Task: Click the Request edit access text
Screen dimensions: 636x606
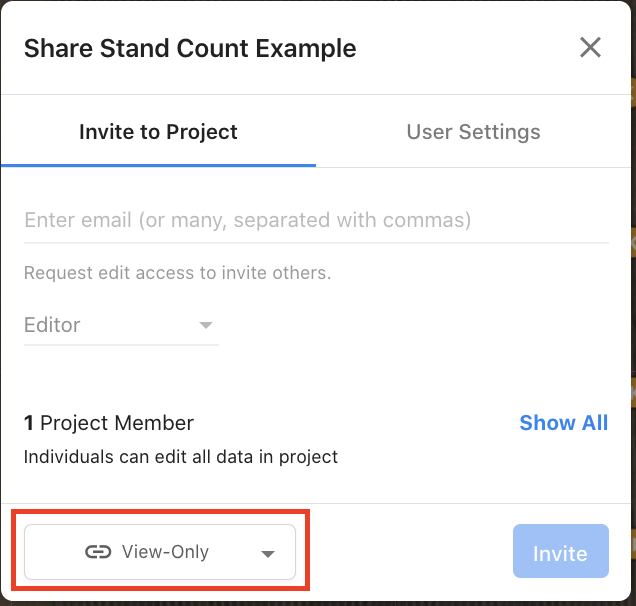Action: coord(178,273)
